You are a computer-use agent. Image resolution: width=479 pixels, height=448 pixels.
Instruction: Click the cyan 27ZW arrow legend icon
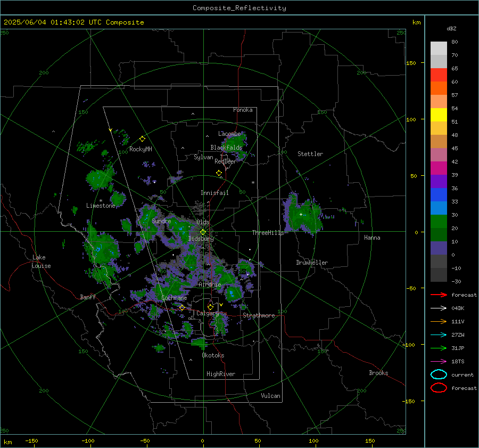tap(439, 335)
